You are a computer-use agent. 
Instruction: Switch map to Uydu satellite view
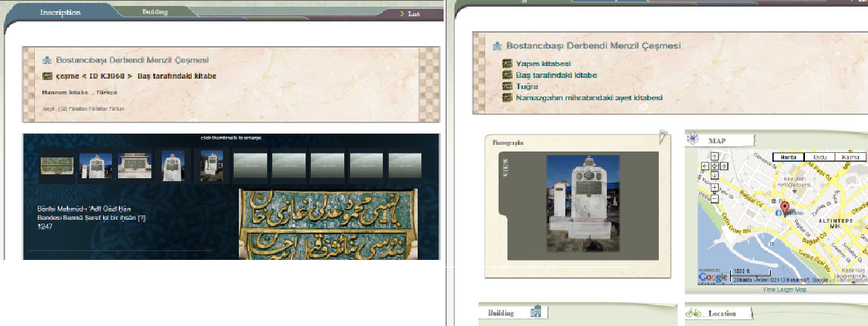[x=820, y=157]
